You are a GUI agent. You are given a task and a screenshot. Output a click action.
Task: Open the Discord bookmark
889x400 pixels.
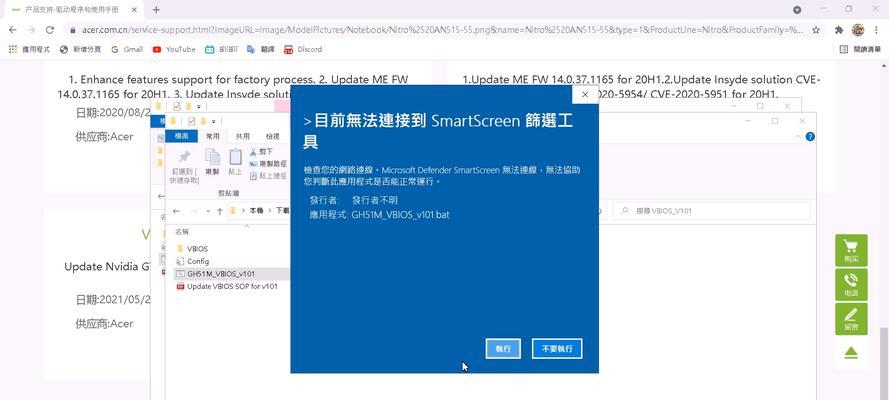[303, 49]
